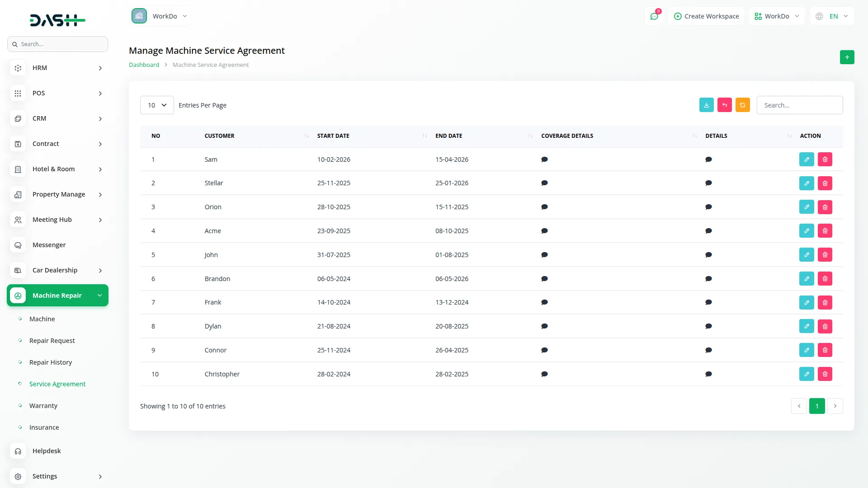The width and height of the screenshot is (868, 488).
Task: Go to Repair Request page
Action: [52, 341]
